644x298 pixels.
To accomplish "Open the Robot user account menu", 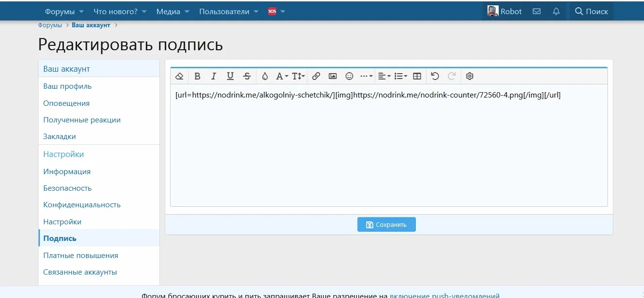I will tap(505, 11).
